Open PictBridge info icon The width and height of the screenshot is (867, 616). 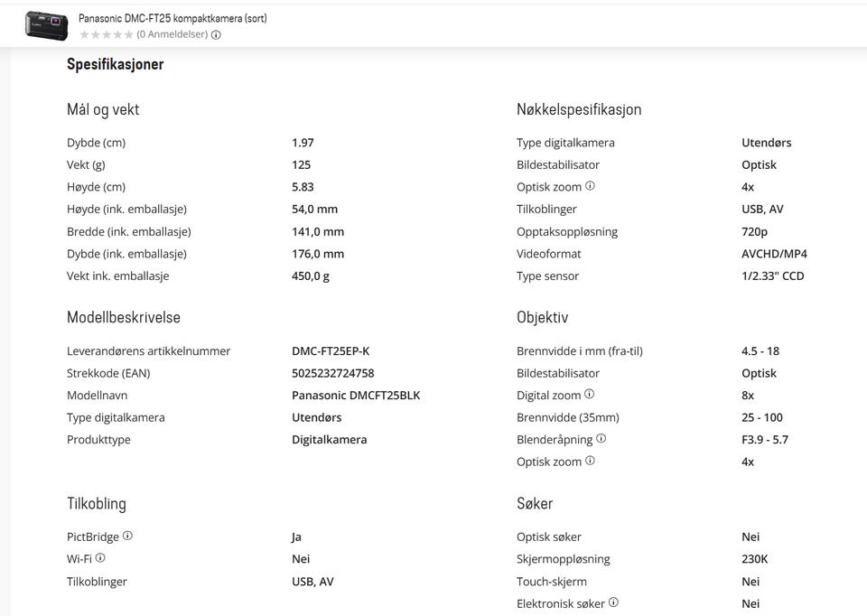point(127,536)
